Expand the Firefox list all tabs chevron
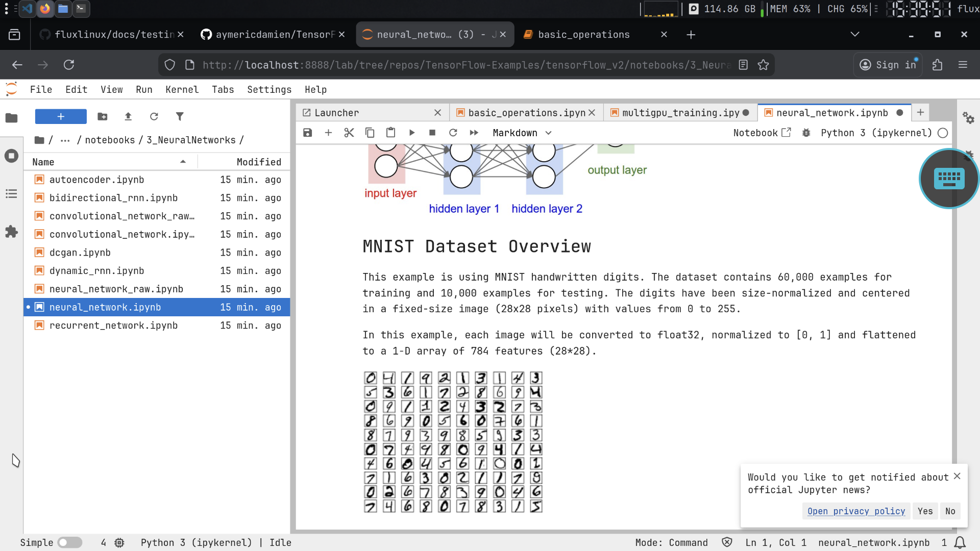 coord(855,34)
